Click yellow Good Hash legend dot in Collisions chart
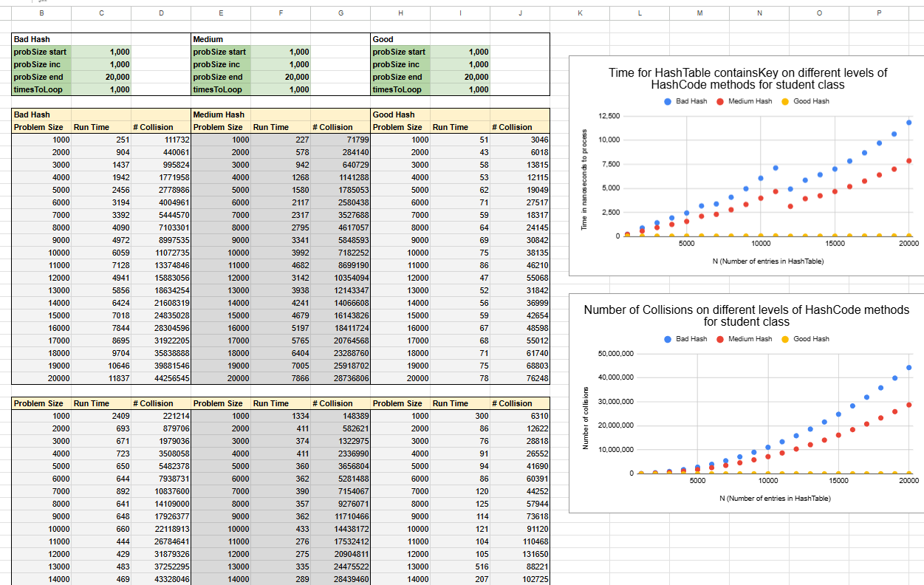924x585 pixels. (785, 339)
